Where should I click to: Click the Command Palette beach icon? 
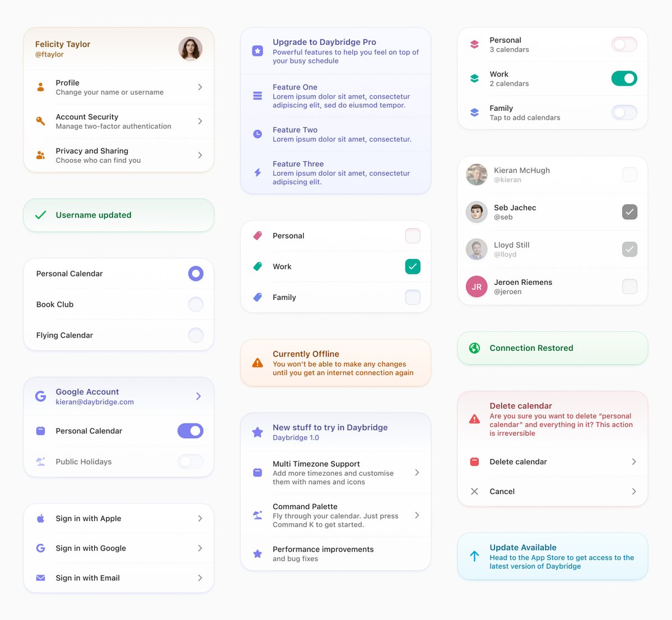coord(258,515)
